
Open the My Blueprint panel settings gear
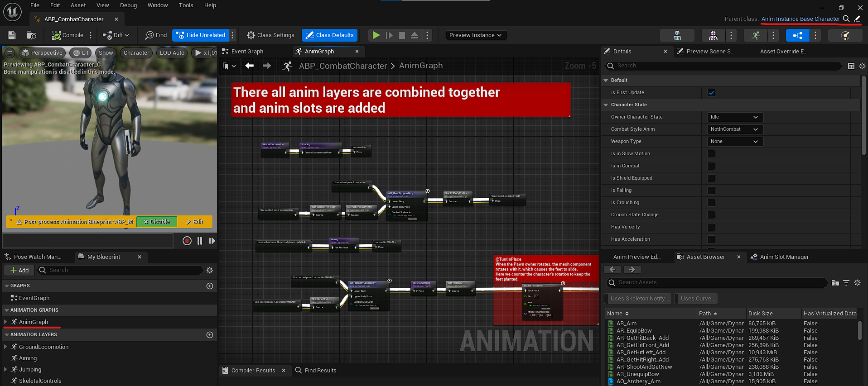coord(210,270)
